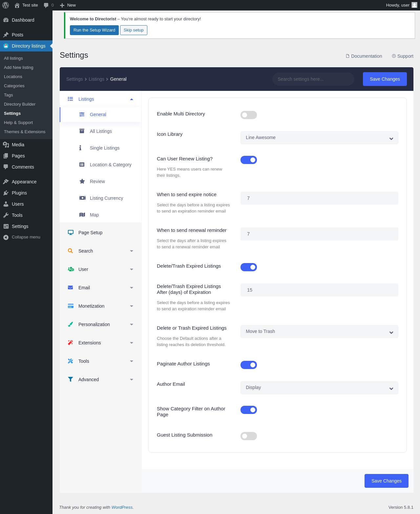Click Users icon in sidebar
Image resolution: width=420 pixels, height=514 pixels.
point(6,204)
